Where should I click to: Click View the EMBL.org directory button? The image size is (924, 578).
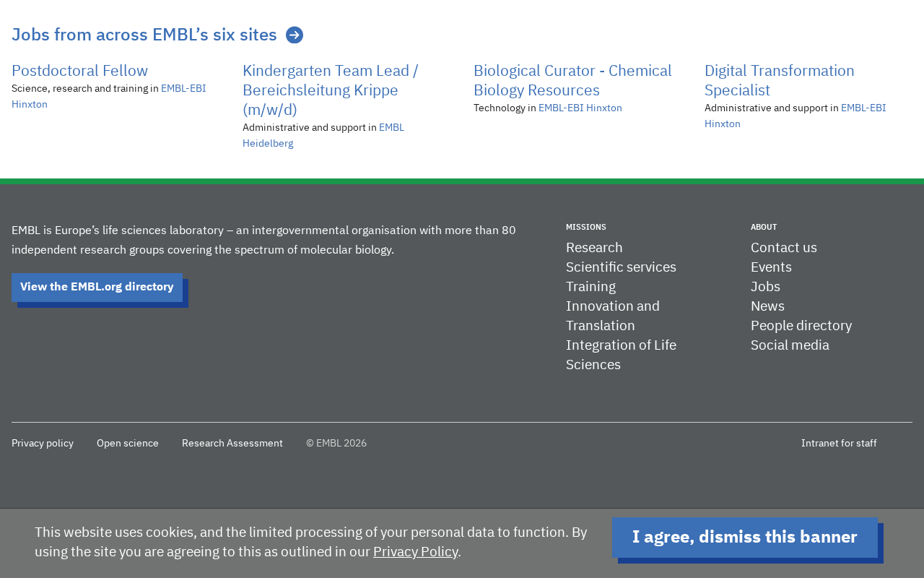click(x=97, y=287)
